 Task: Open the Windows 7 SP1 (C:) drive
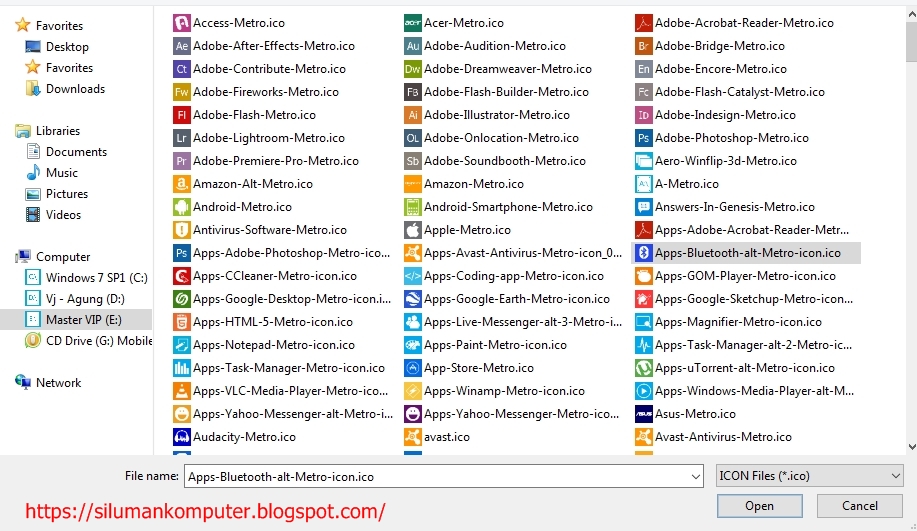click(x=86, y=278)
